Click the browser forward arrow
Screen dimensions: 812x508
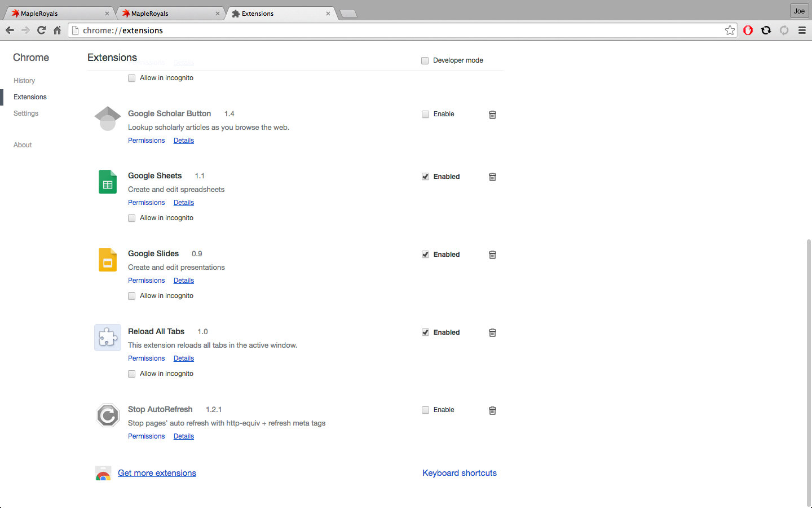(25, 30)
